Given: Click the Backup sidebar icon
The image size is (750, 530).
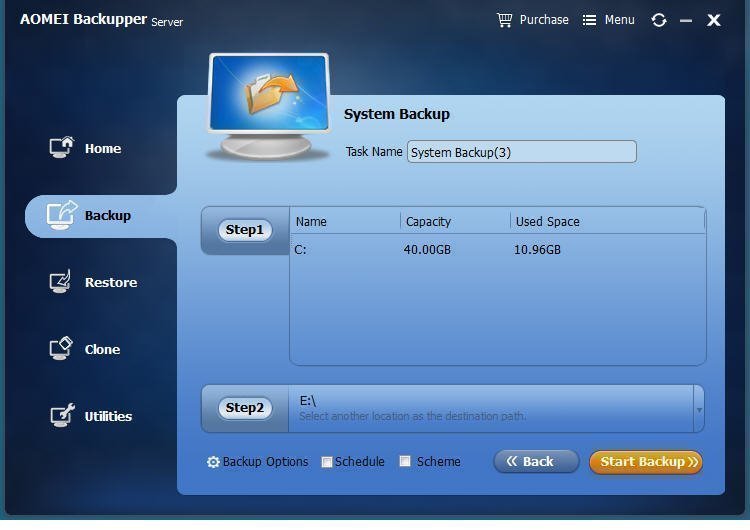Looking at the screenshot, I should [x=62, y=215].
